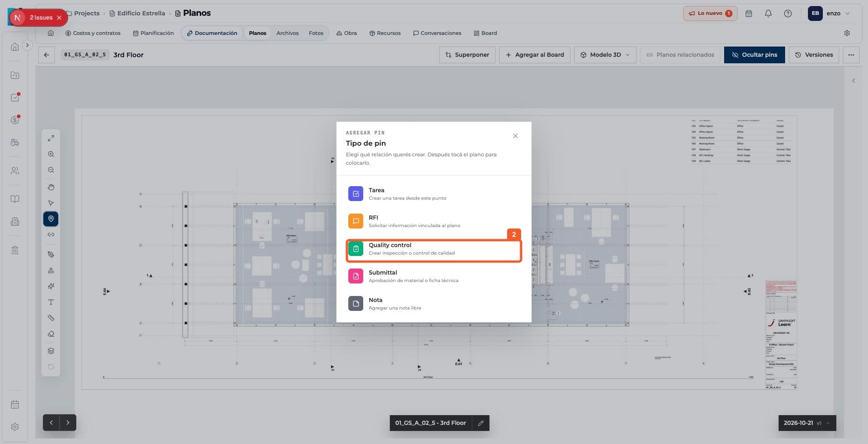
Task: Select the eraser tool
Action: 51,334
